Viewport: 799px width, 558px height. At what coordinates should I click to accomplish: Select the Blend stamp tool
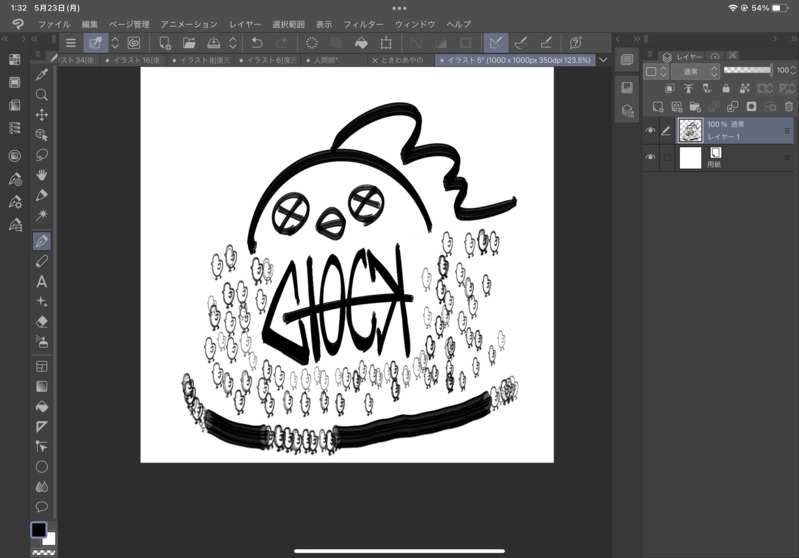click(x=42, y=341)
